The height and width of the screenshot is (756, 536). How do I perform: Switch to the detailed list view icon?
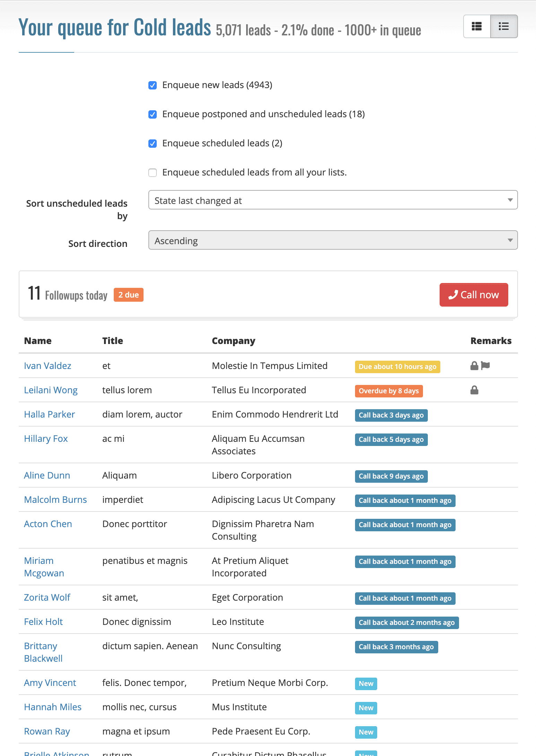click(477, 26)
